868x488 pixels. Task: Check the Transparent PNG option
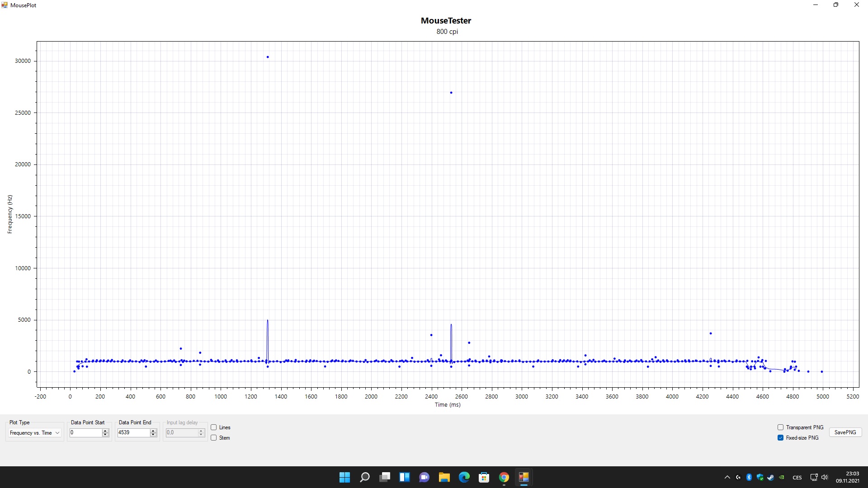point(780,427)
